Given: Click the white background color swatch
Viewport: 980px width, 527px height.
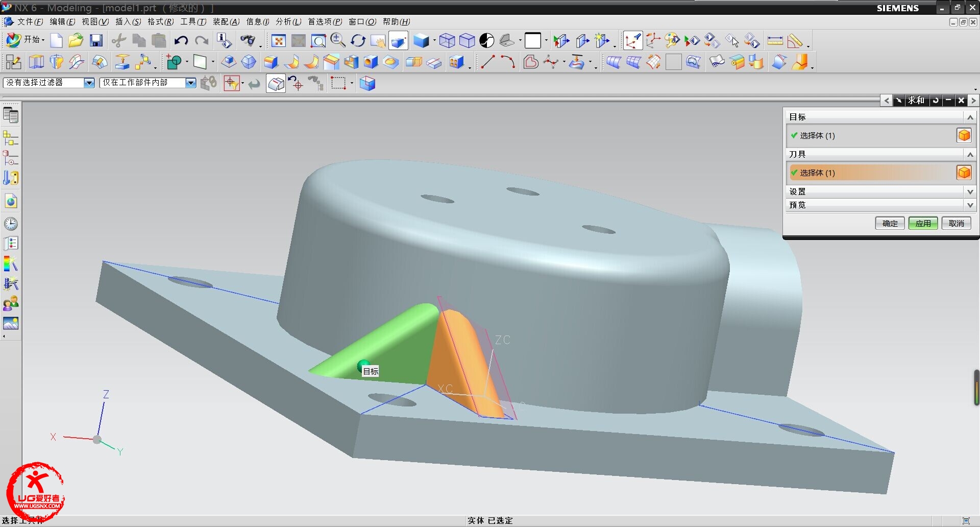Looking at the screenshot, I should pos(533,40).
